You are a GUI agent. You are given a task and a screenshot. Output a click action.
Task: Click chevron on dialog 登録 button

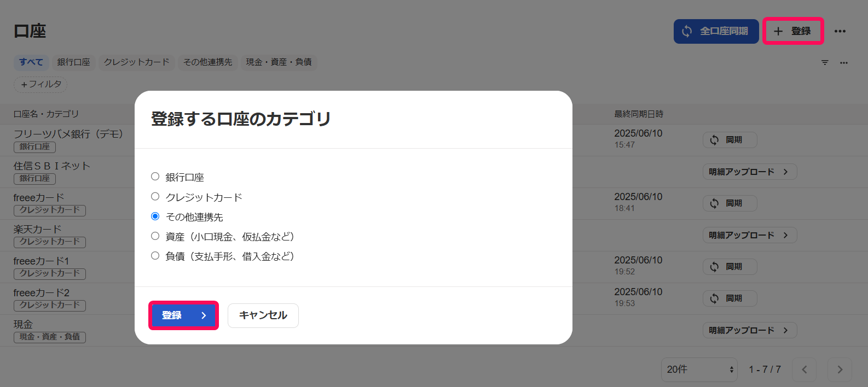click(204, 315)
